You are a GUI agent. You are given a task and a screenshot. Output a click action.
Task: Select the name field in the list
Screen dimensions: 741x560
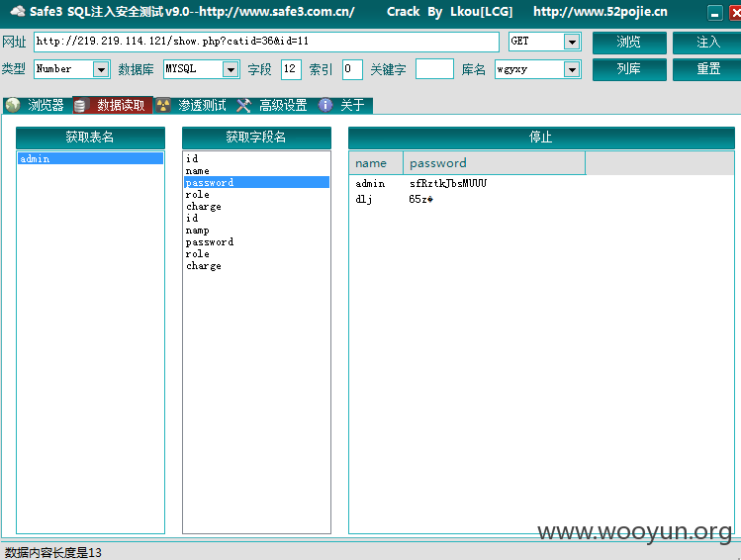click(256, 170)
